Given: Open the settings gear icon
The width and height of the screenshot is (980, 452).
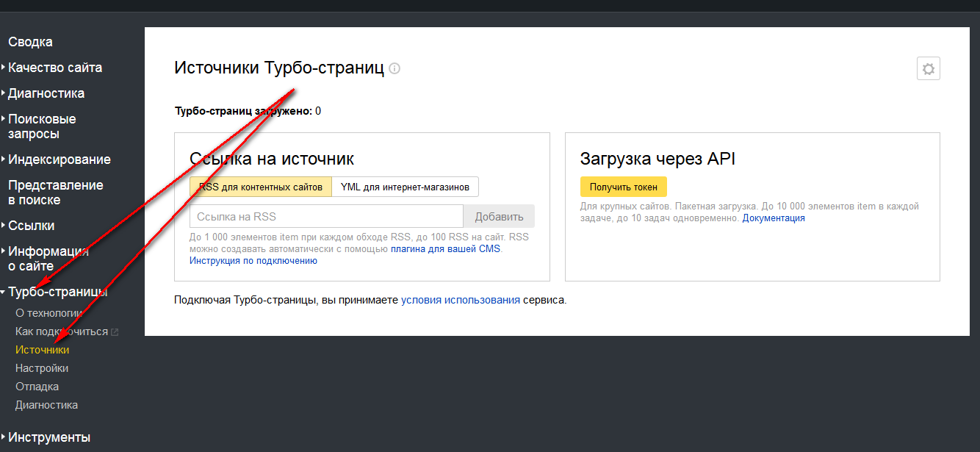Looking at the screenshot, I should [x=929, y=69].
